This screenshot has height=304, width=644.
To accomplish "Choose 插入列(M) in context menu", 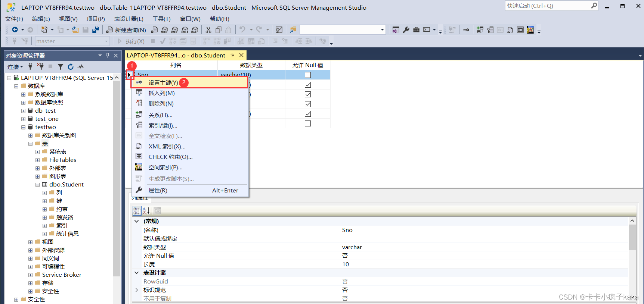I will point(189,93).
